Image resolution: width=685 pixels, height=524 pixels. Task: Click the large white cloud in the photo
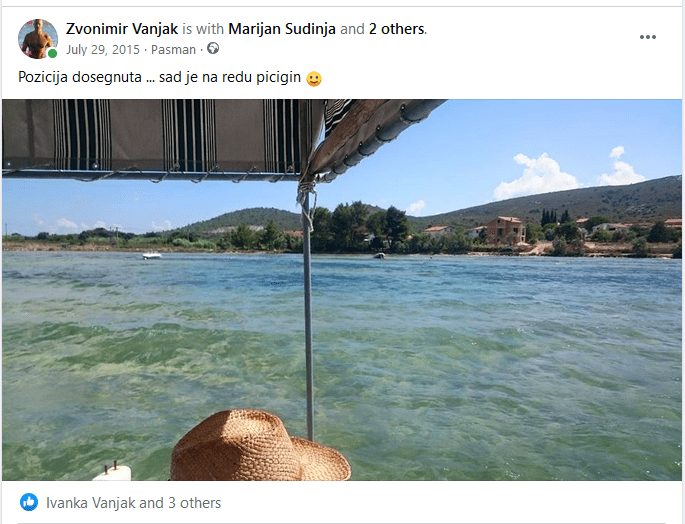click(x=537, y=177)
